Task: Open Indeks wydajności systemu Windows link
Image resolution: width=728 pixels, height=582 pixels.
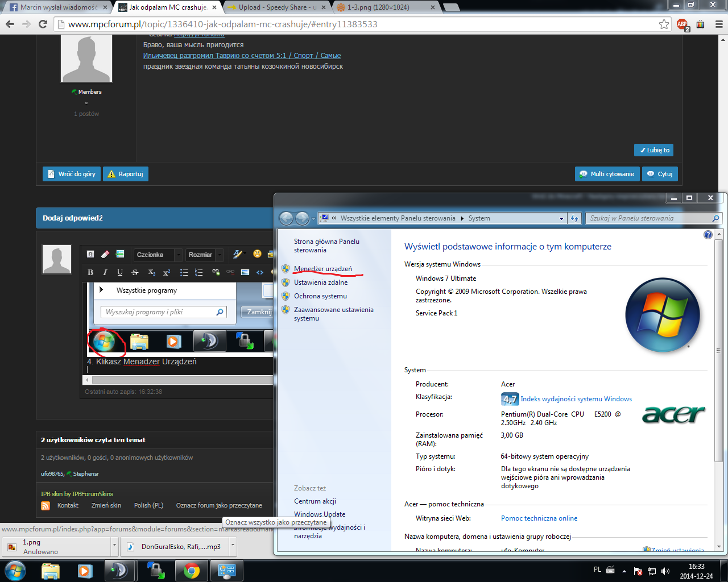Action: 576,399
